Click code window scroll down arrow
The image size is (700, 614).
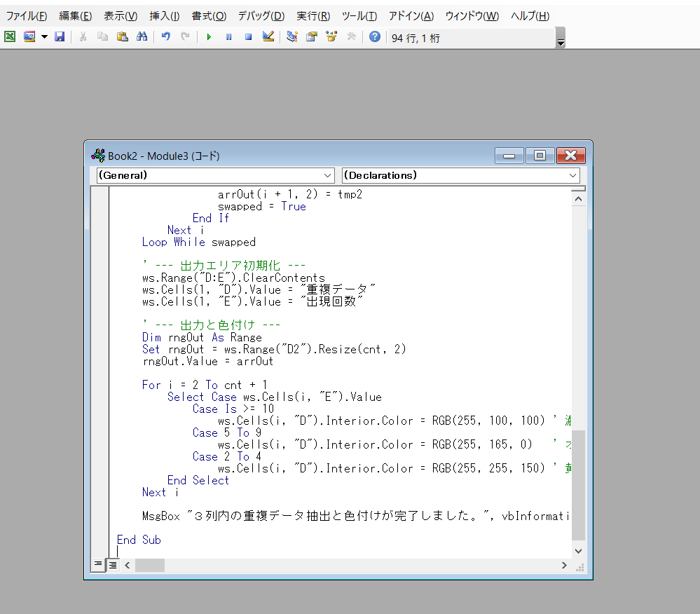[578, 551]
